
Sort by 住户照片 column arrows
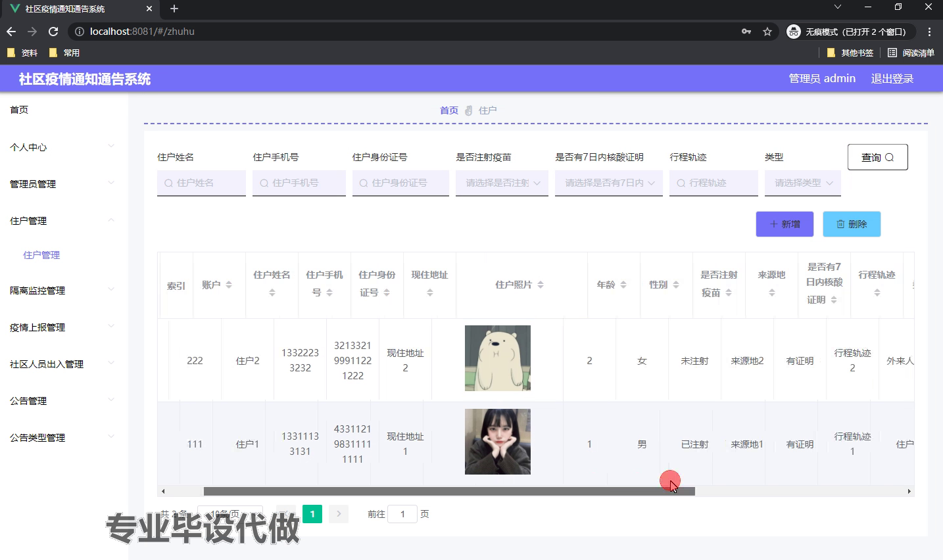click(x=541, y=285)
